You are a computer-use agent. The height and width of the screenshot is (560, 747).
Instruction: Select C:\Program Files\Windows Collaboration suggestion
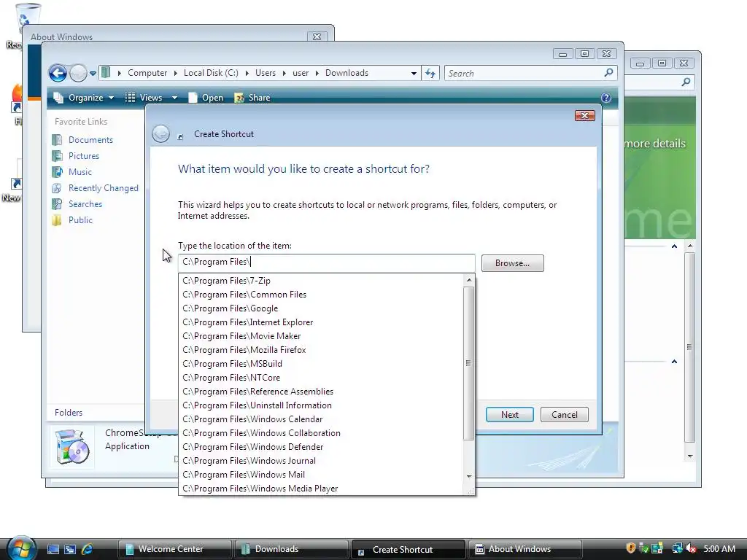pyautogui.click(x=321, y=433)
